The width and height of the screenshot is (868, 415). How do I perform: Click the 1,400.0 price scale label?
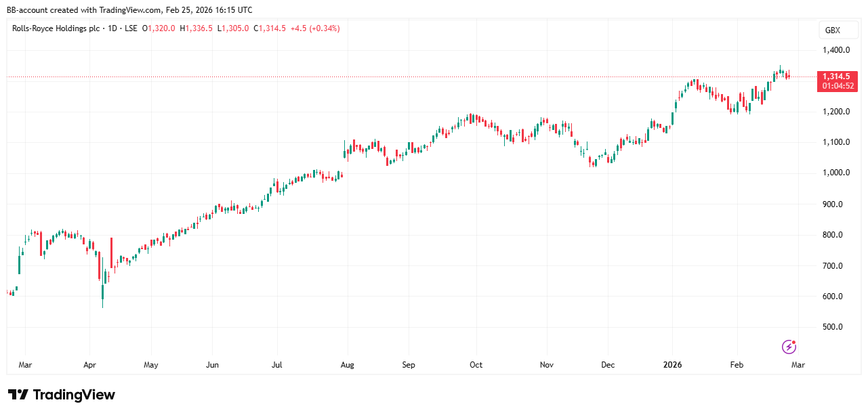(x=836, y=50)
